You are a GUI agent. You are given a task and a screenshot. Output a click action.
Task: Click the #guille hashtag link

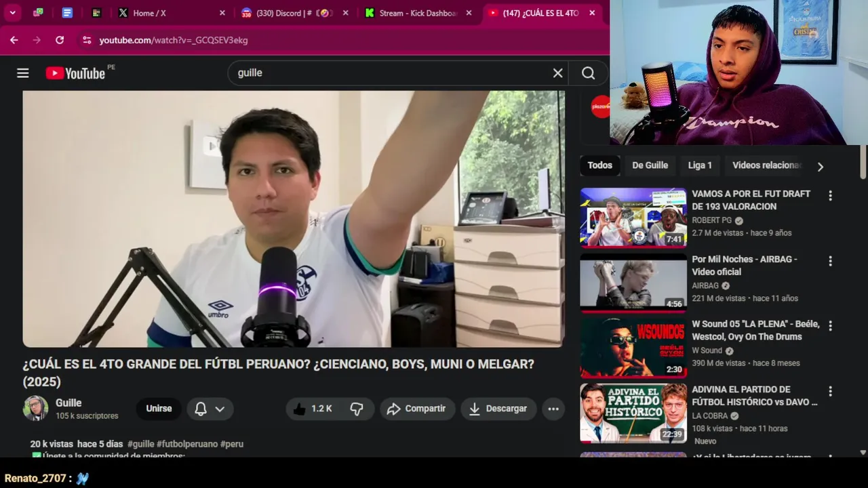(x=140, y=444)
